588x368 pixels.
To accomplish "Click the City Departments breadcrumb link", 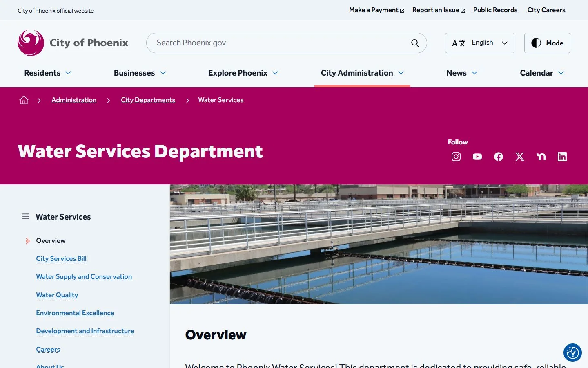I will [x=148, y=100].
